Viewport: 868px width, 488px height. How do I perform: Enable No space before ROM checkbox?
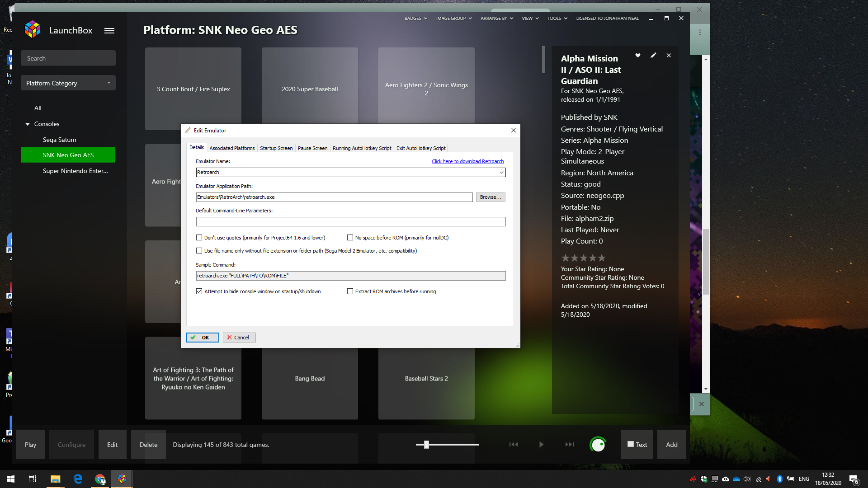coord(350,237)
